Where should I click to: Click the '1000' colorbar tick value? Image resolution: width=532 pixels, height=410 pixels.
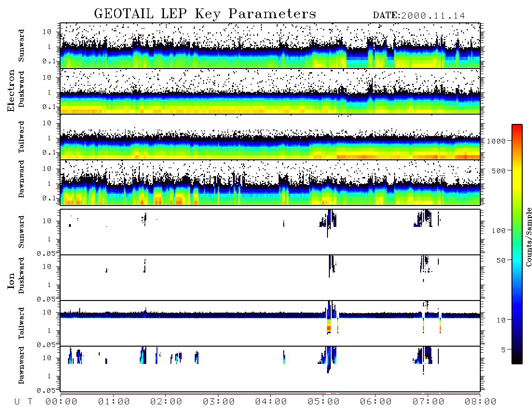(496, 141)
